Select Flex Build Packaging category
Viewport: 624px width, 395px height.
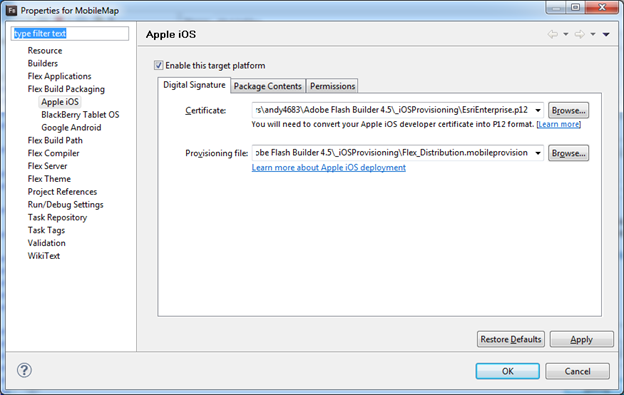(66, 89)
